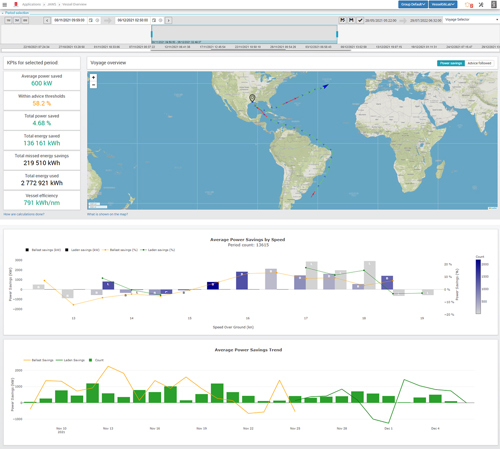Shift period backward with left arrow
The width and height of the screenshot is (500, 449).
47,20
